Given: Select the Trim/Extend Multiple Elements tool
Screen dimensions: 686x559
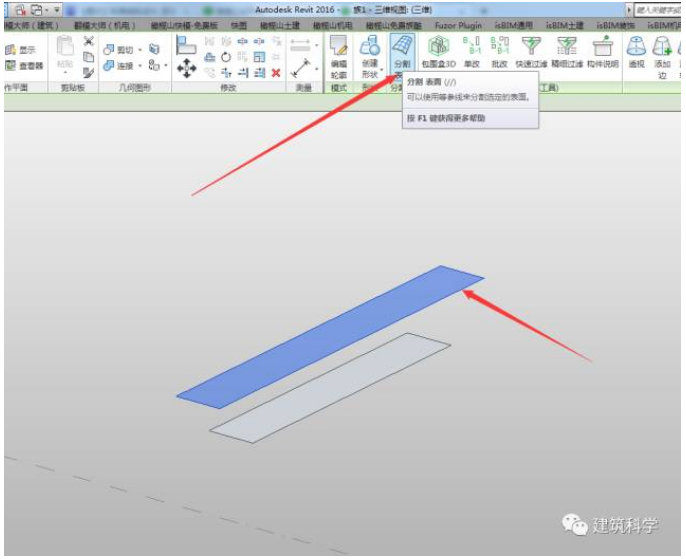Looking at the screenshot, I should click(259, 73).
